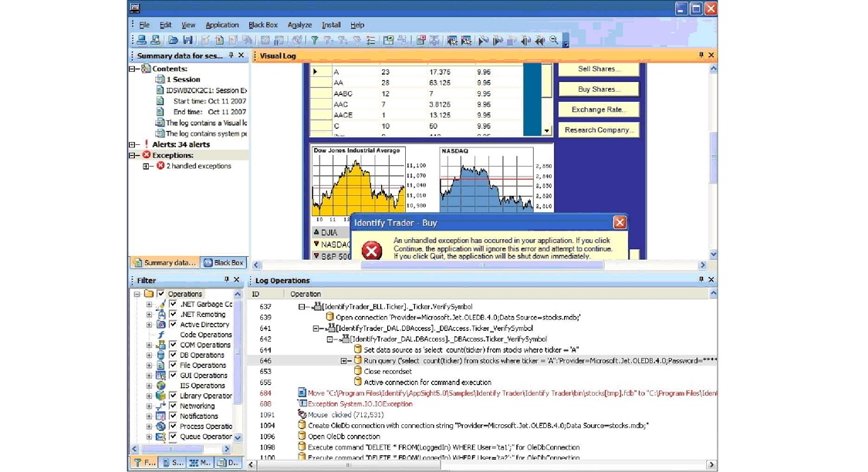
Task: Click the .NET Garbage Collection broom icon
Action: tap(160, 305)
